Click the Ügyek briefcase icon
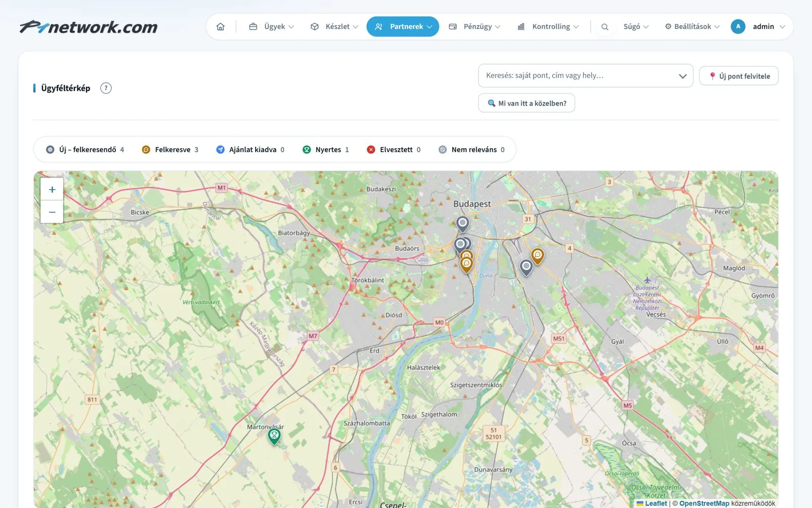Screen dimensions: 812x508 coord(253,26)
